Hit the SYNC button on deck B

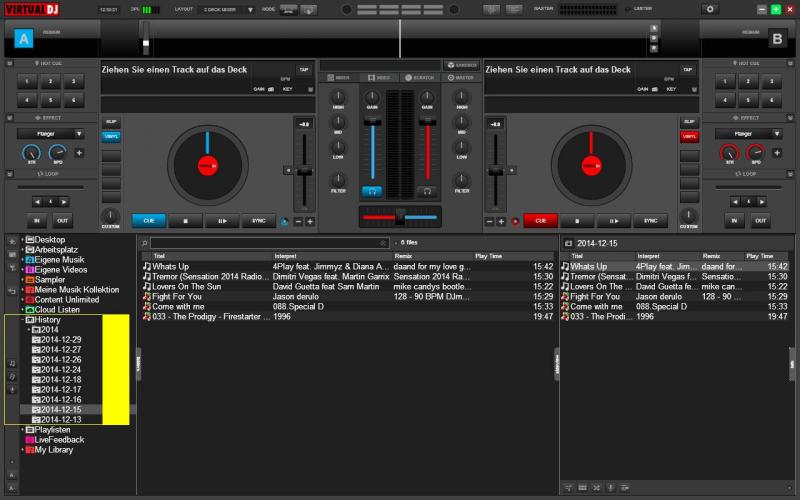650,221
